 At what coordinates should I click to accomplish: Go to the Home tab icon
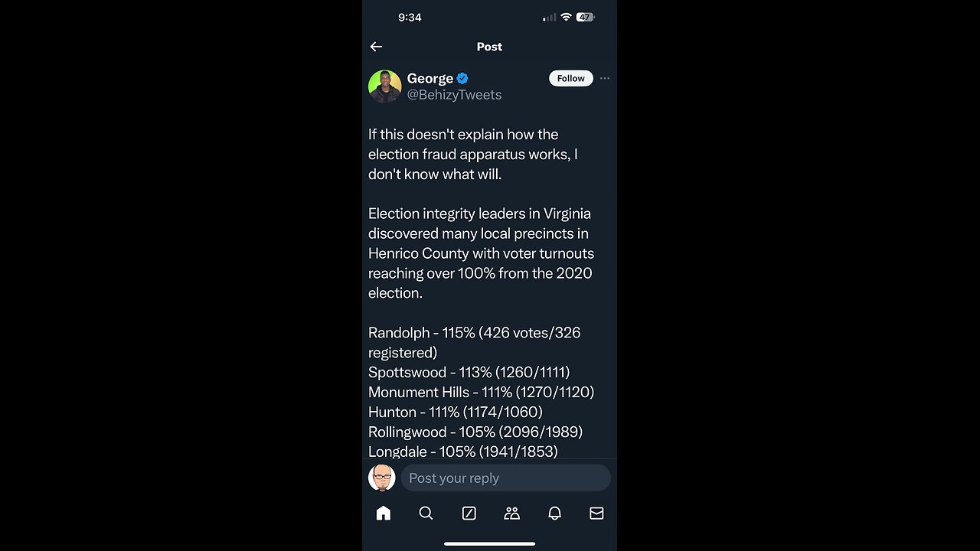click(x=384, y=514)
